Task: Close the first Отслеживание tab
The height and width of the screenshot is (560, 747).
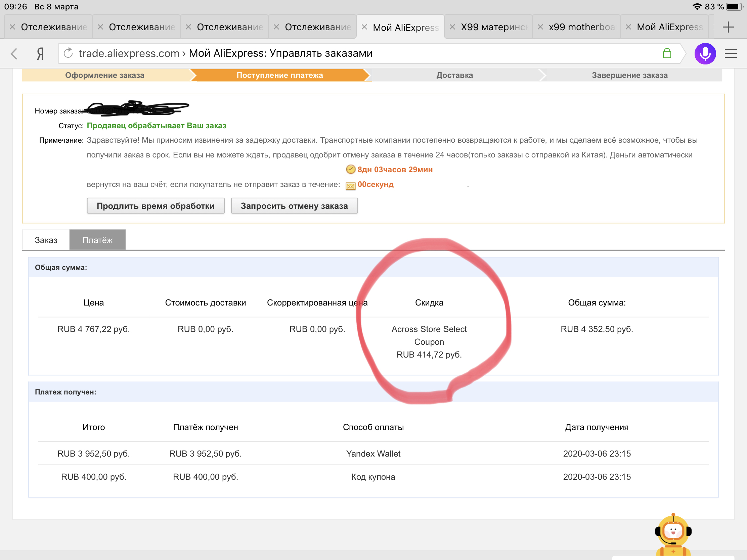Action: pos(12,27)
